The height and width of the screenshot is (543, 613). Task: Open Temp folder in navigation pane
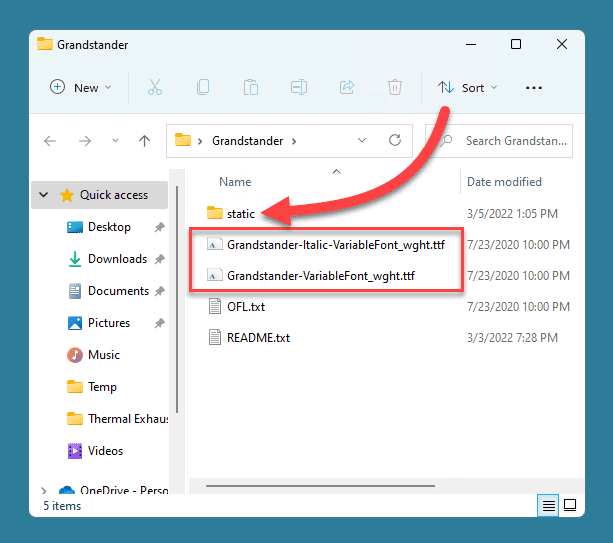(x=102, y=387)
